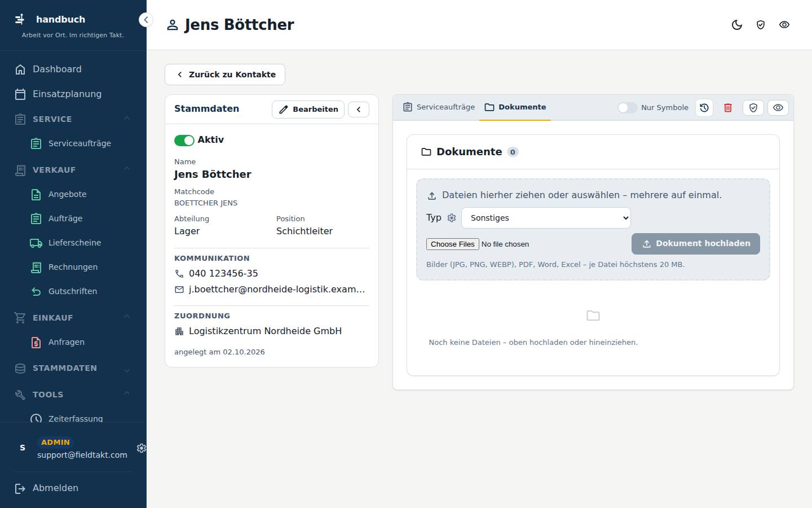Open Dashboard from sidebar
This screenshot has width=812, height=508.
point(73,69)
